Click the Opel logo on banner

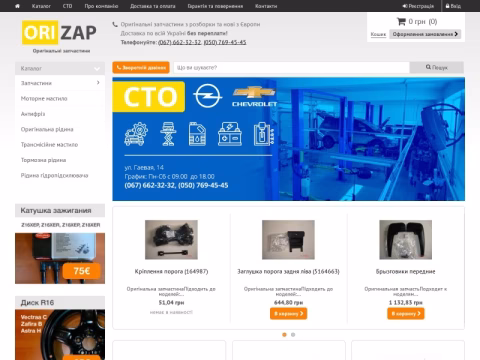pos(208,96)
